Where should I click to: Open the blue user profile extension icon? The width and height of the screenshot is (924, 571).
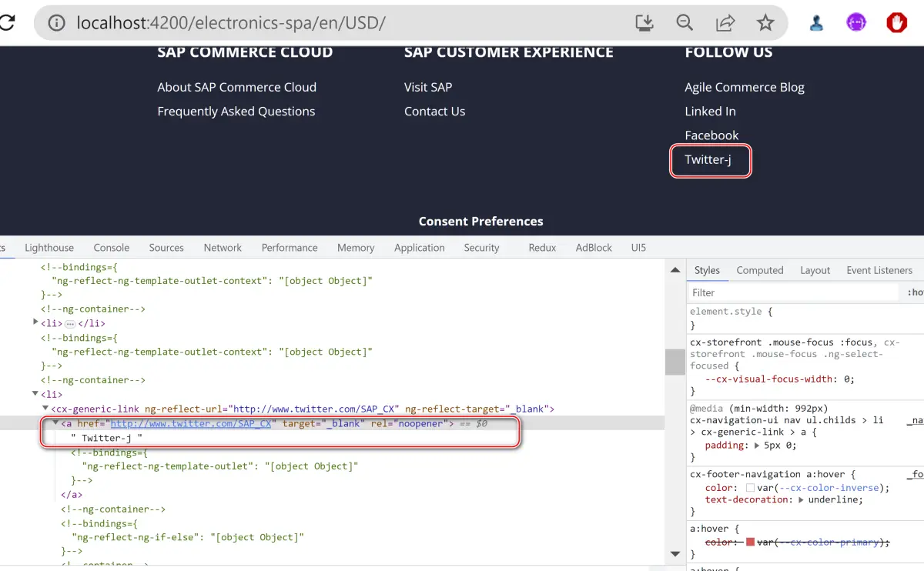tap(817, 23)
